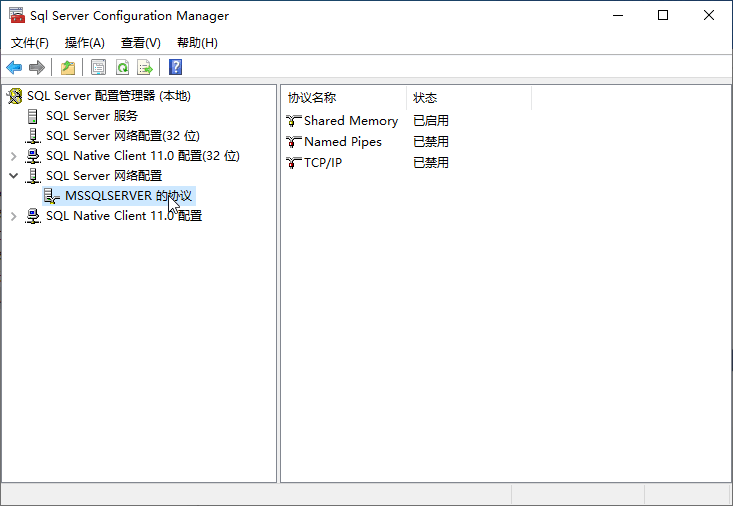
Task: Click 已启用 status of Shared Memory
Action: (431, 121)
